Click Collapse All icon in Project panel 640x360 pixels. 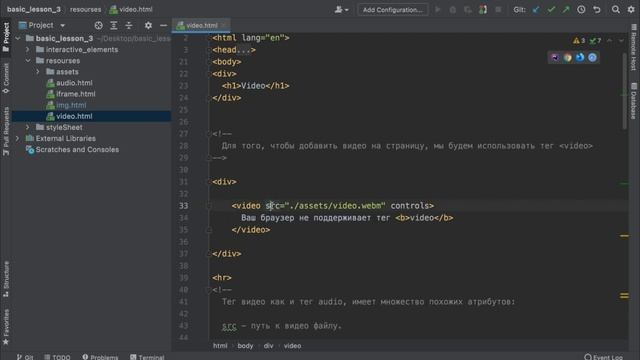129,25
